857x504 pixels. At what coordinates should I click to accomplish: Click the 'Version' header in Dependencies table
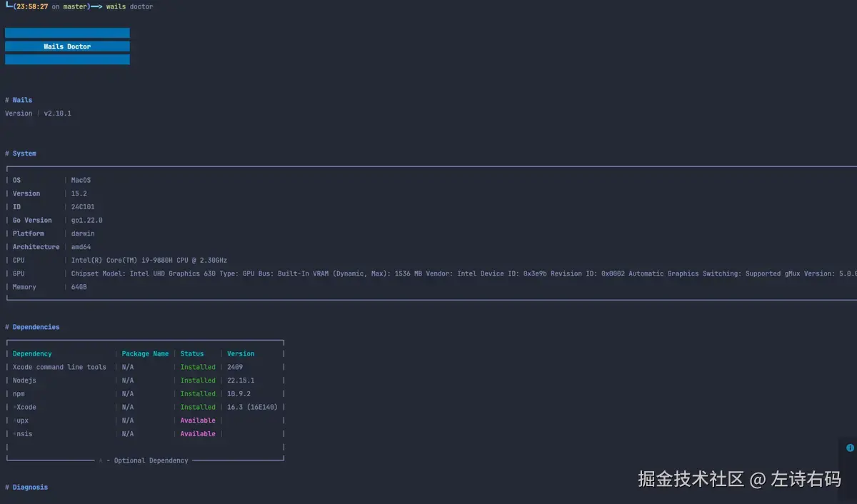tap(241, 354)
